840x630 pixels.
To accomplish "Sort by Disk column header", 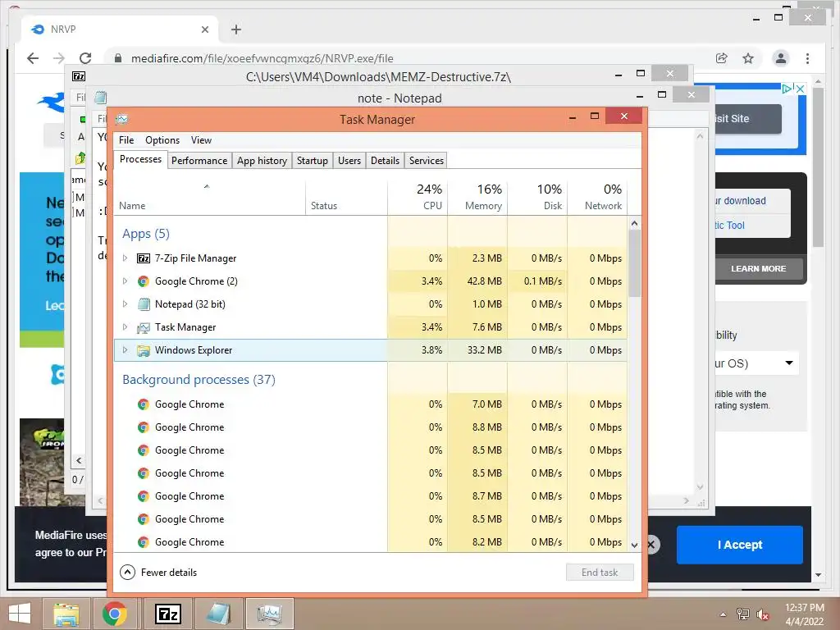I will click(538, 199).
